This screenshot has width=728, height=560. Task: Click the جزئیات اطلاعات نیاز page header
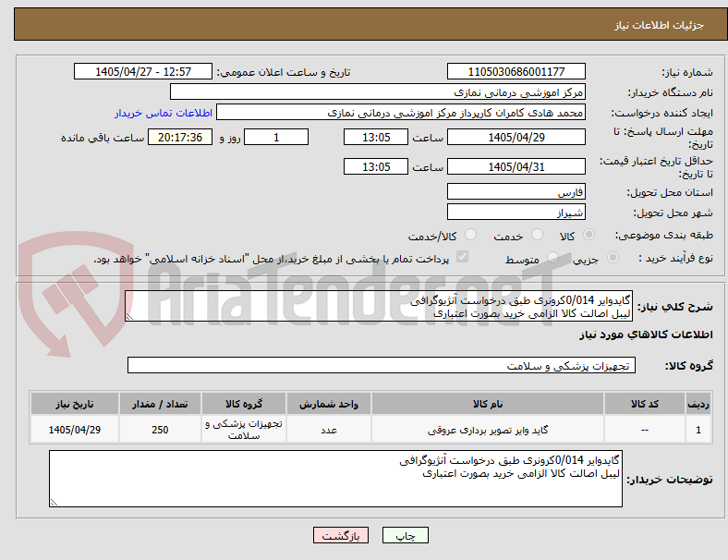[660, 25]
